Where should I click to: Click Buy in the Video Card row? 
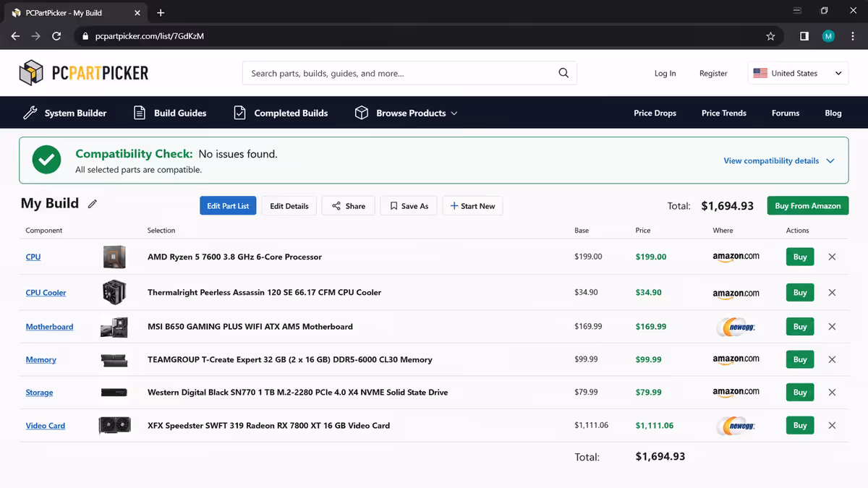click(800, 426)
